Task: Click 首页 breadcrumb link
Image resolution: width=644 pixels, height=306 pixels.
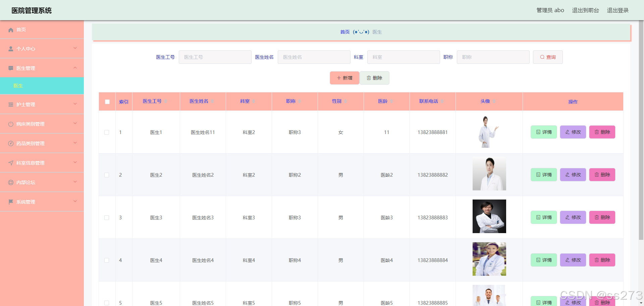Action: (345, 32)
